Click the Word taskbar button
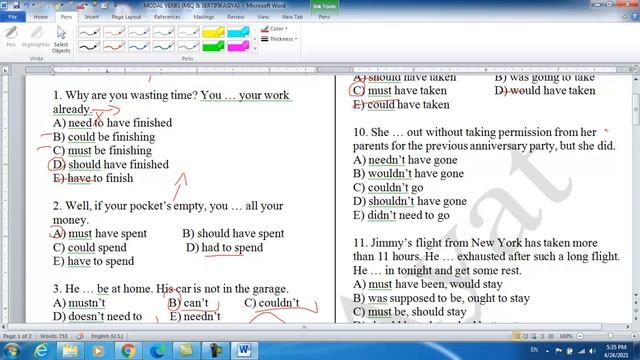This screenshot has height=360, width=640. click(x=244, y=351)
